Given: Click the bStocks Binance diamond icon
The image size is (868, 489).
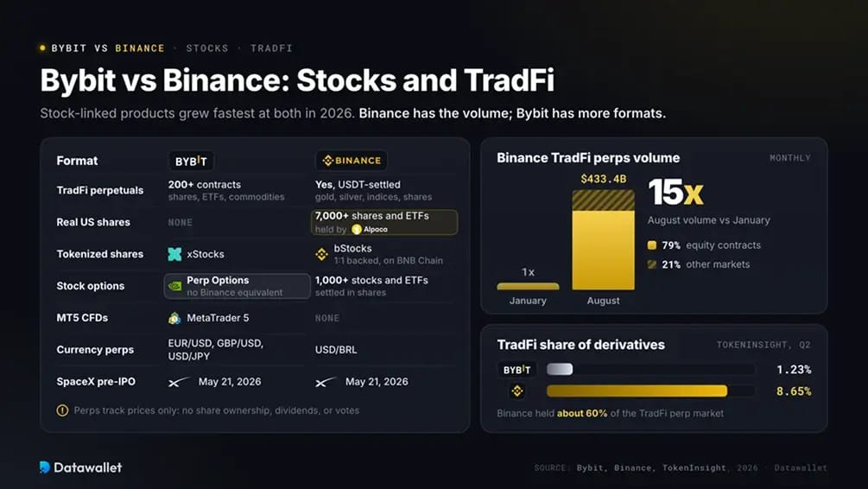Looking at the screenshot, I should click(321, 254).
